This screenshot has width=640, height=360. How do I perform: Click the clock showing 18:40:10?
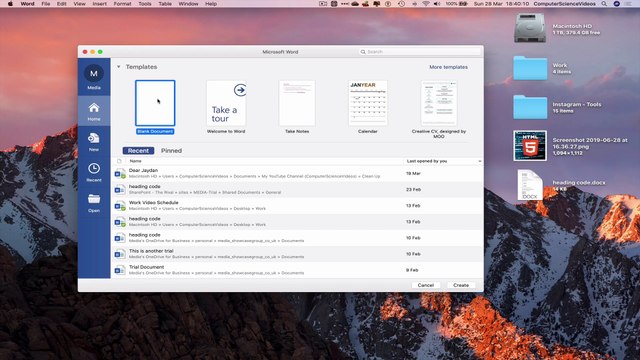(502, 4)
